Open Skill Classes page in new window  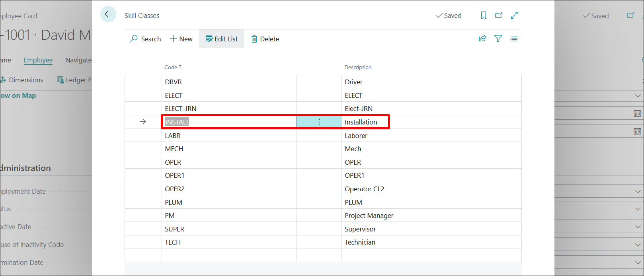coord(498,16)
